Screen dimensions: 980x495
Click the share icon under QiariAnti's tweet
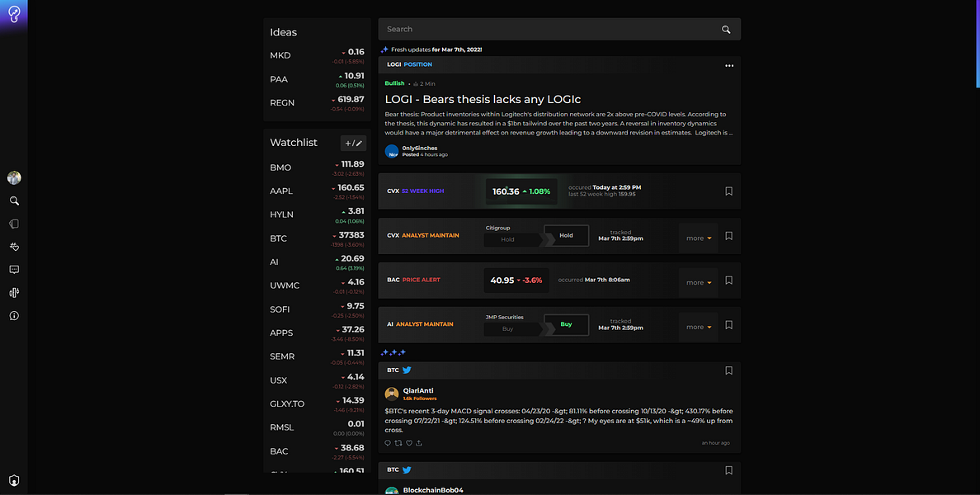point(419,443)
